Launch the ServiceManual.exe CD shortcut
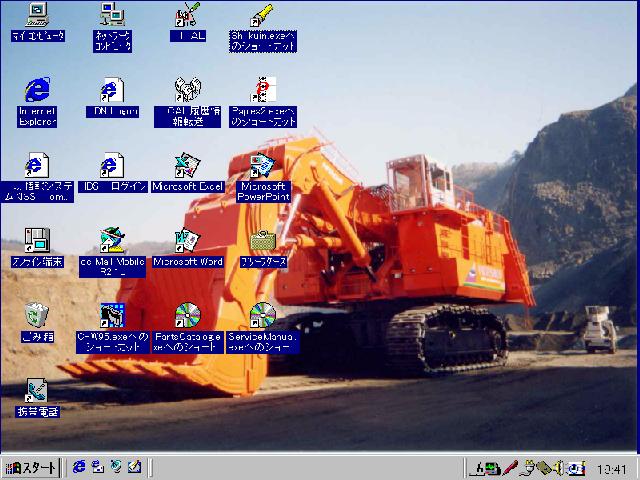This screenshot has height=480, width=640. tap(262, 316)
